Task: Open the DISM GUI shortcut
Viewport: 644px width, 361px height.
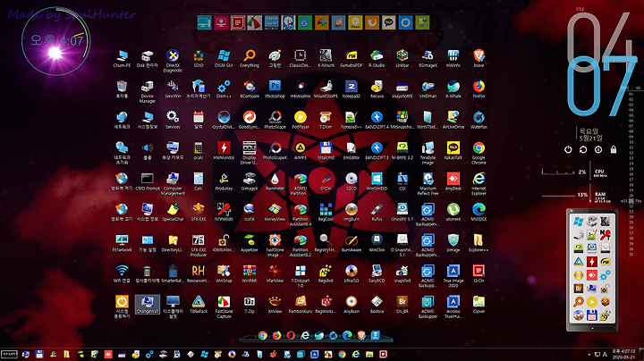Action: click(224, 58)
